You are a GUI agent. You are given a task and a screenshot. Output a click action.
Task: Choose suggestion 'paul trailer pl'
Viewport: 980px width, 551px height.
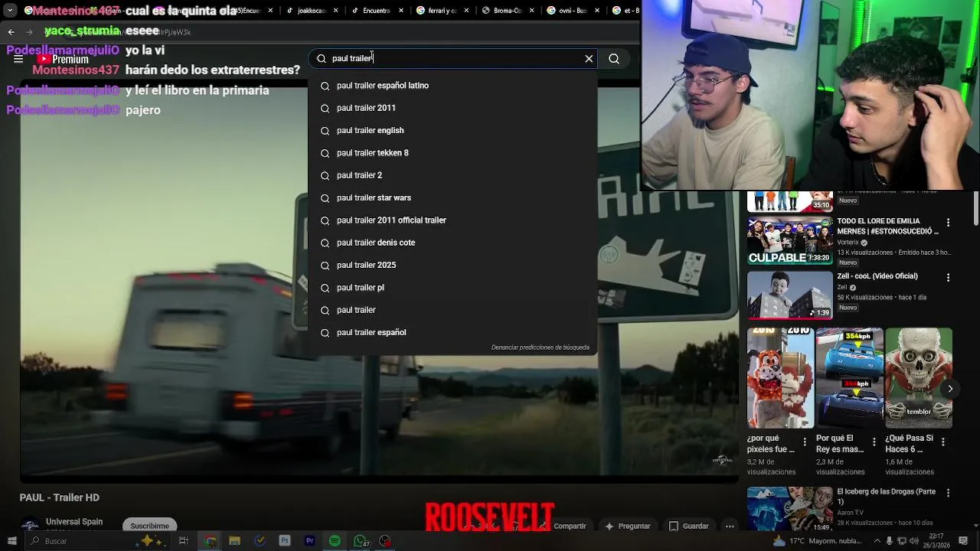point(452,288)
